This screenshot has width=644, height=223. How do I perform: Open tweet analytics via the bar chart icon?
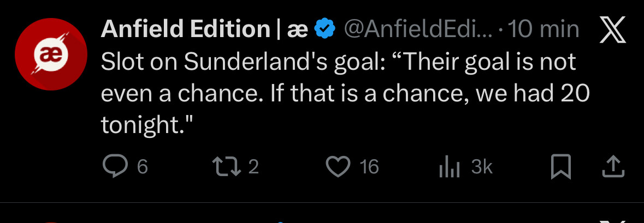pyautogui.click(x=450, y=167)
